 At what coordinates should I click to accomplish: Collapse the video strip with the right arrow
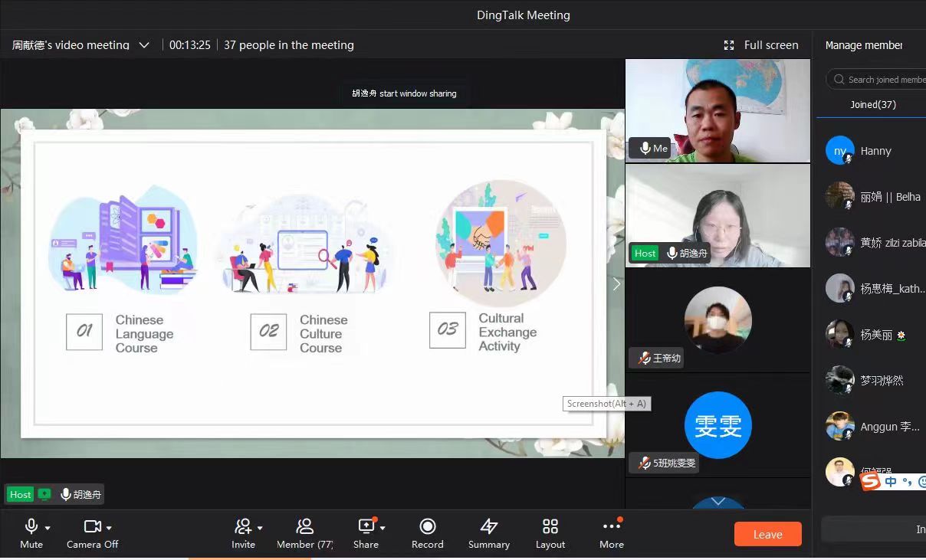coord(616,284)
